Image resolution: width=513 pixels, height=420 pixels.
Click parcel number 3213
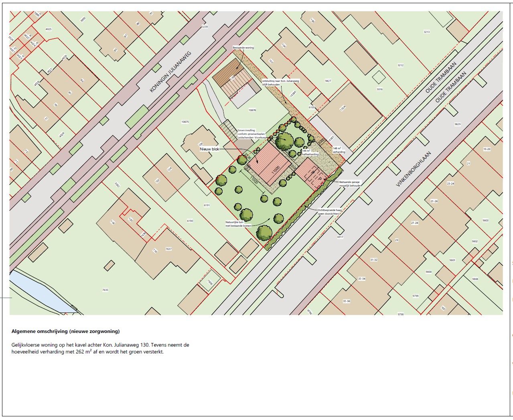[426, 32]
